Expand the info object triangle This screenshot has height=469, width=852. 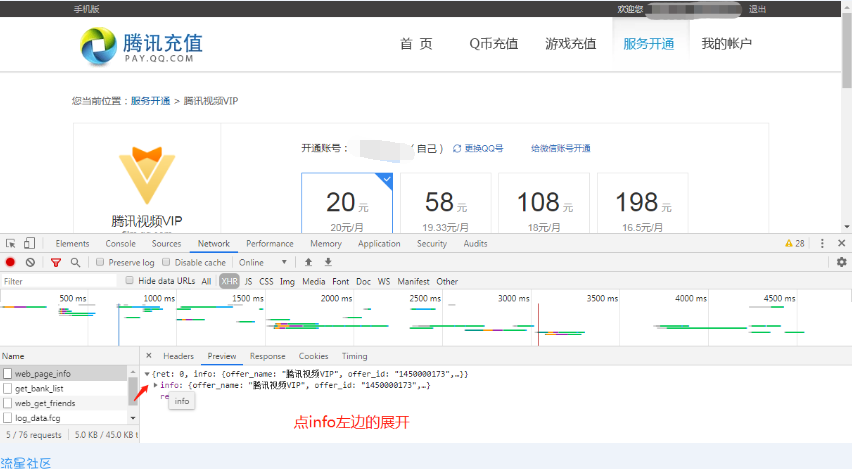[155, 385]
